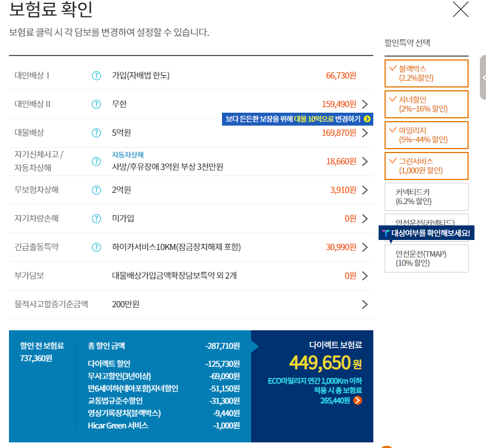Close the 보험료 확인 dialog

[x=460, y=10]
